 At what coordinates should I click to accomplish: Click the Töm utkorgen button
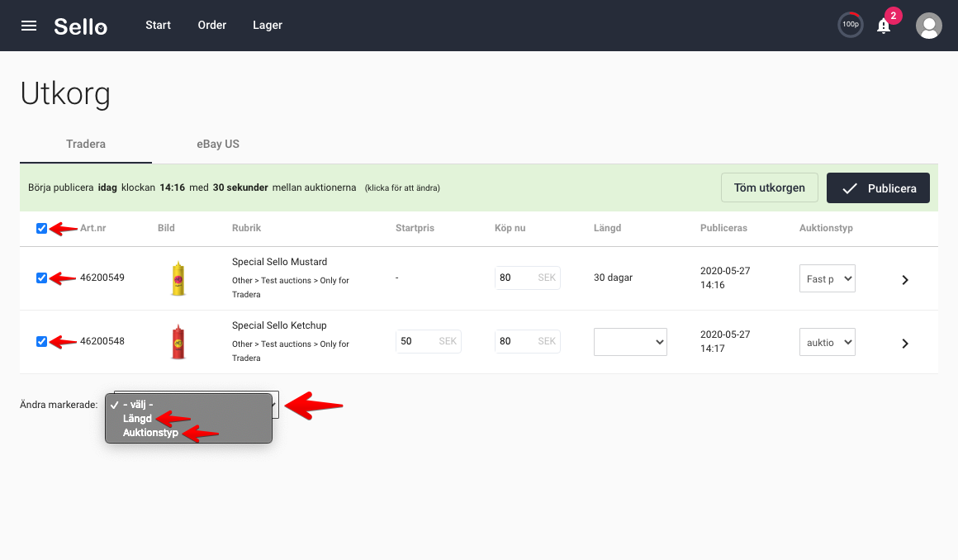click(x=769, y=187)
